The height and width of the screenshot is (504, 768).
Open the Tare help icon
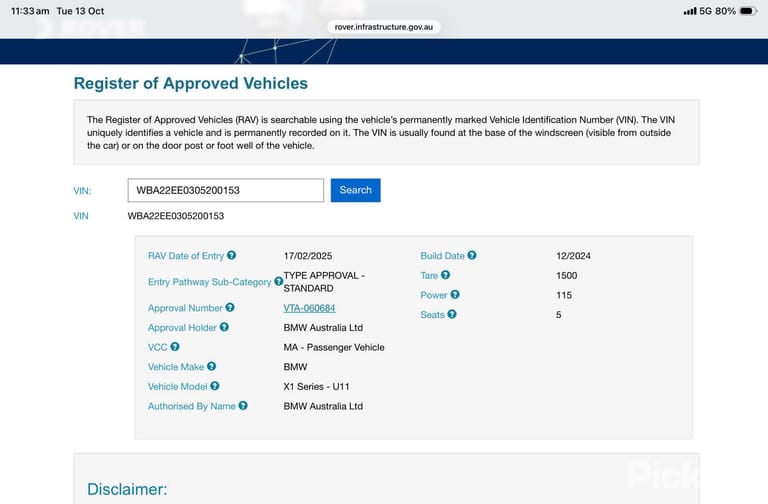445,275
